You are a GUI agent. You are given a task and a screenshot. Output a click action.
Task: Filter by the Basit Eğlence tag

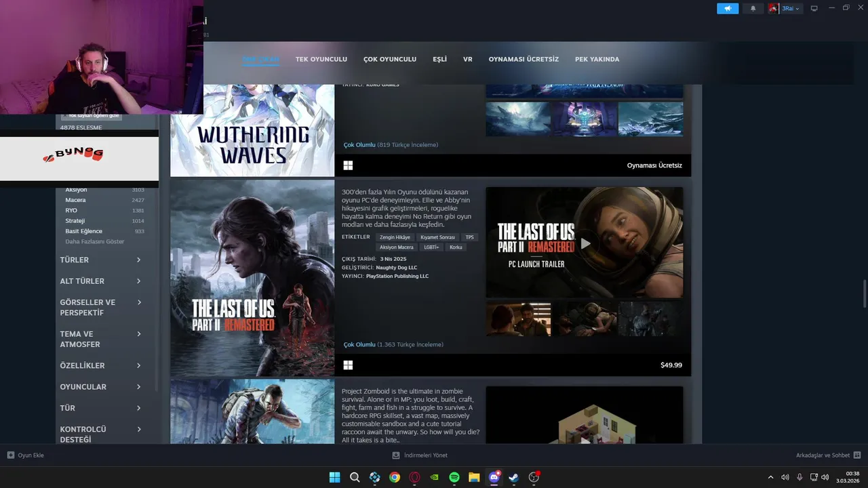click(x=83, y=231)
